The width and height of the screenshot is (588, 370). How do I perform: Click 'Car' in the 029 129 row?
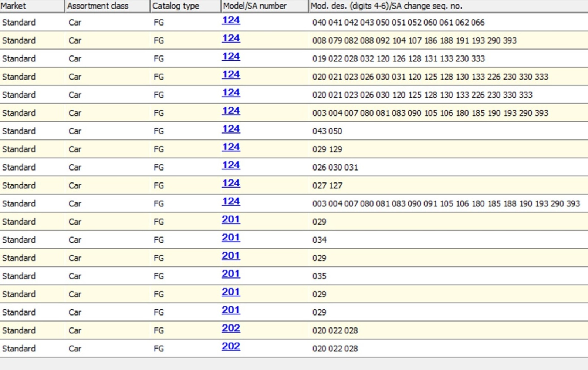[75, 149]
